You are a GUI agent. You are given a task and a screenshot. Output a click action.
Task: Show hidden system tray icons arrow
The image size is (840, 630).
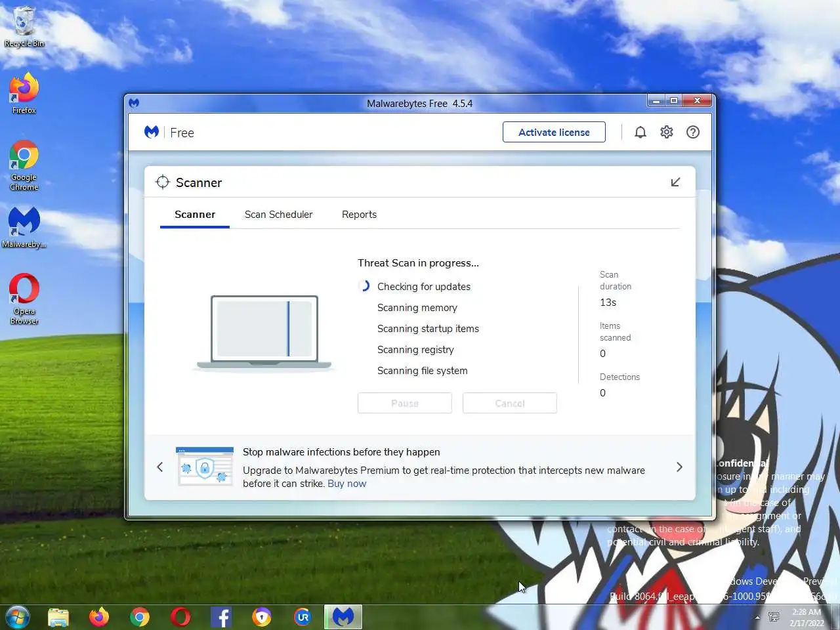[757, 618]
